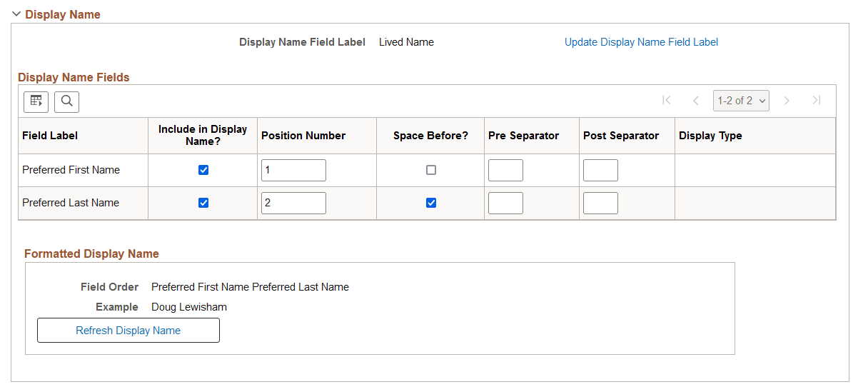Screen dimensions: 868x392
Task: Click Post Separator field for Preferred First Name
Action: [x=600, y=170]
